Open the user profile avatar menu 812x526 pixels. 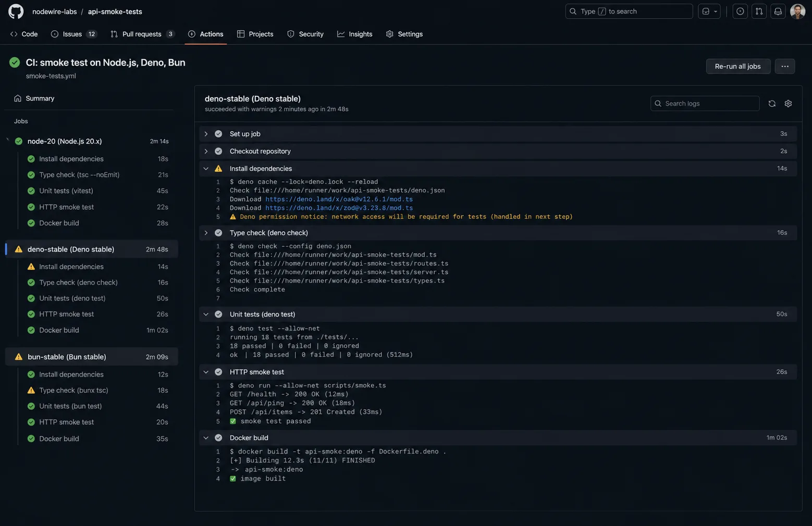(x=797, y=11)
